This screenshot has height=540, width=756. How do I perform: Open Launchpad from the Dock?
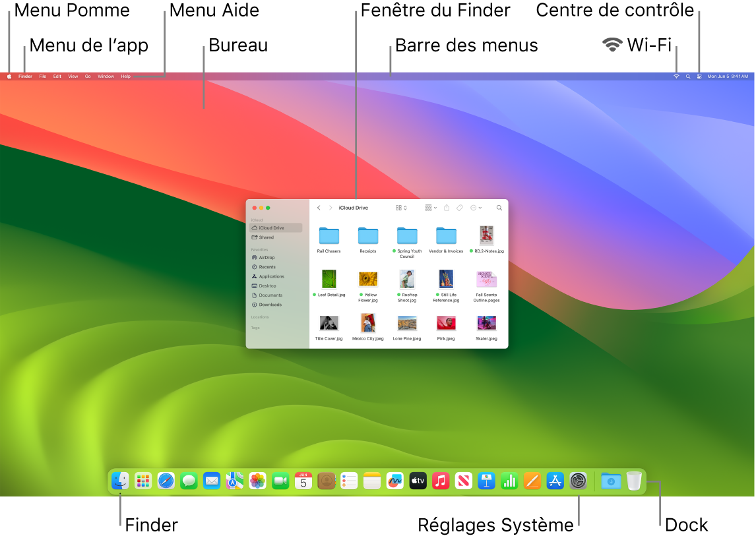(142, 481)
